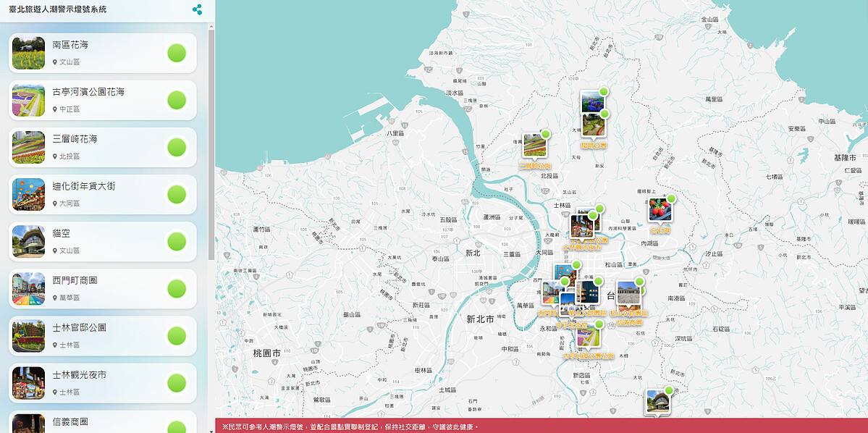Viewport: 868px width, 433px height.
Task: Open the 士林觀光夜市 map marker
Action: click(x=581, y=226)
